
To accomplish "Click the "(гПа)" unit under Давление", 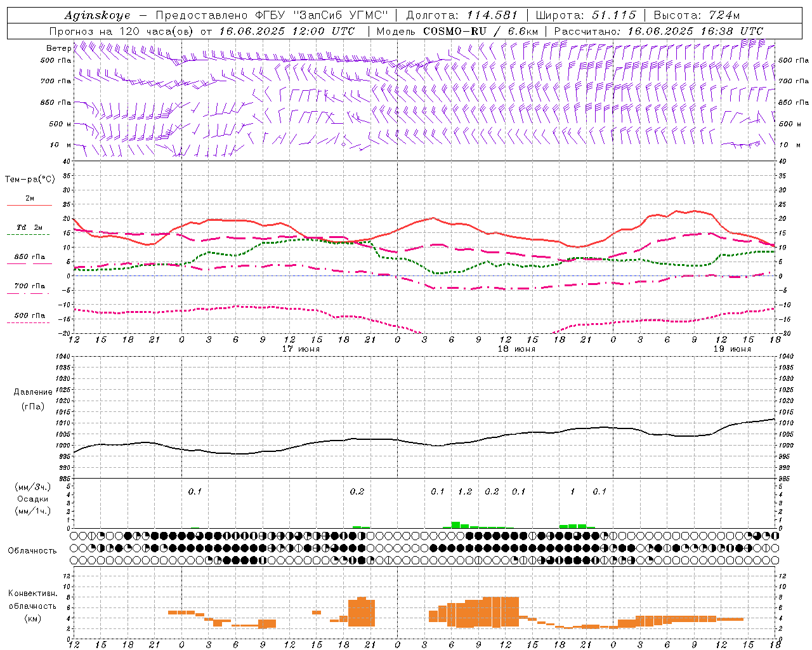I will pos(33,407).
